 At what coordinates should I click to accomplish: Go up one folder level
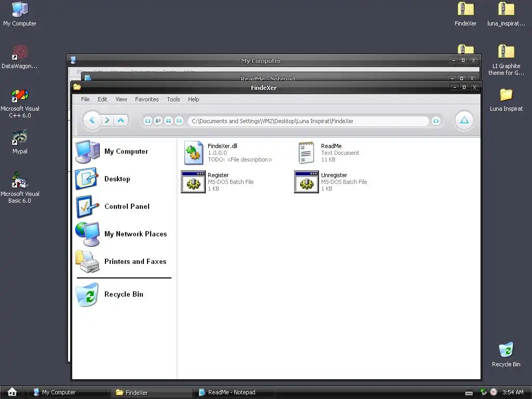(x=121, y=121)
